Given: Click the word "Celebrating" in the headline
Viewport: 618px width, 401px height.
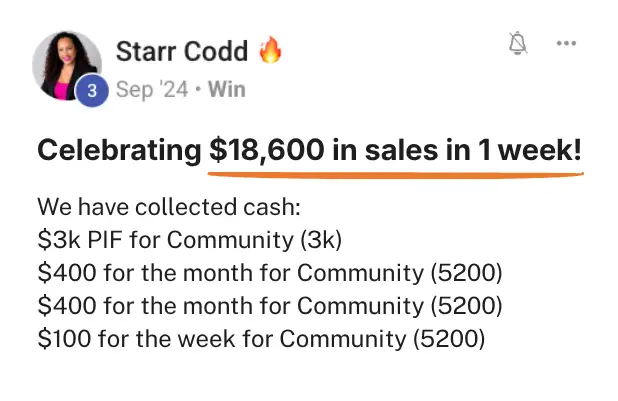Looking at the screenshot, I should (x=118, y=151).
